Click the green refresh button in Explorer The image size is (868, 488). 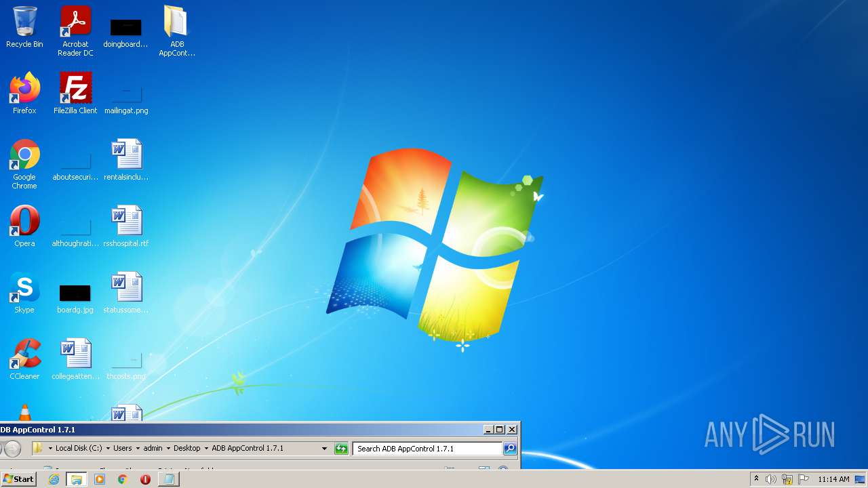[341, 449]
